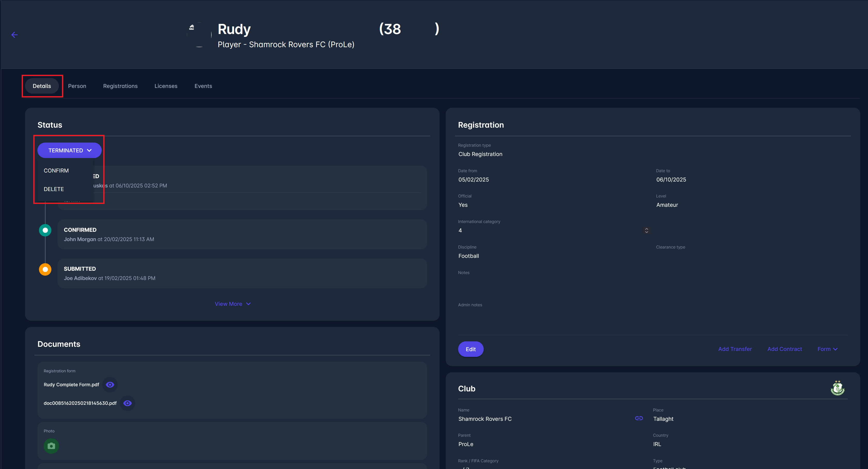The image size is (868, 469).
Task: Click the green photo camera icon
Action: click(x=51, y=446)
